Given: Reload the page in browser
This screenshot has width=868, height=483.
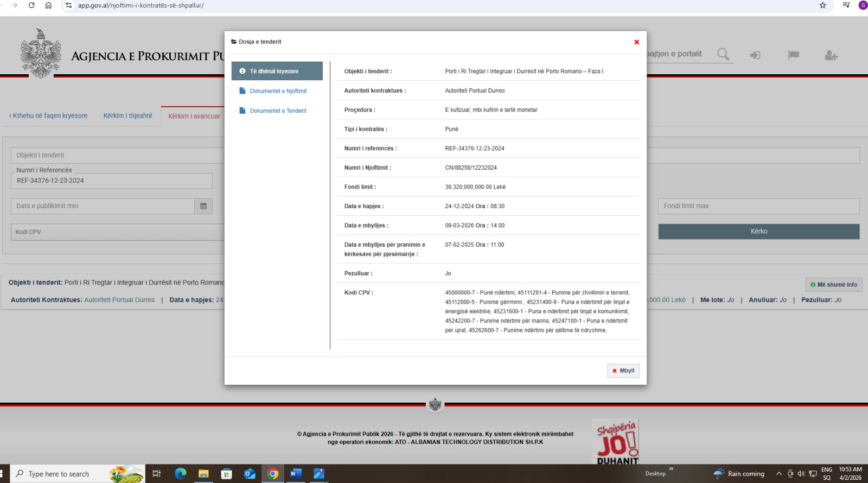Looking at the screenshot, I should 31,5.
